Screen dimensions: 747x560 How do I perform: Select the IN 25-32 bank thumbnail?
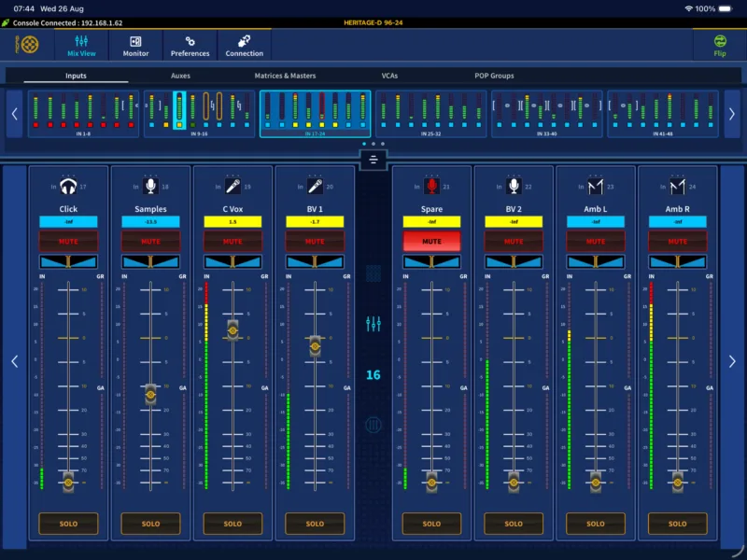tap(430, 114)
